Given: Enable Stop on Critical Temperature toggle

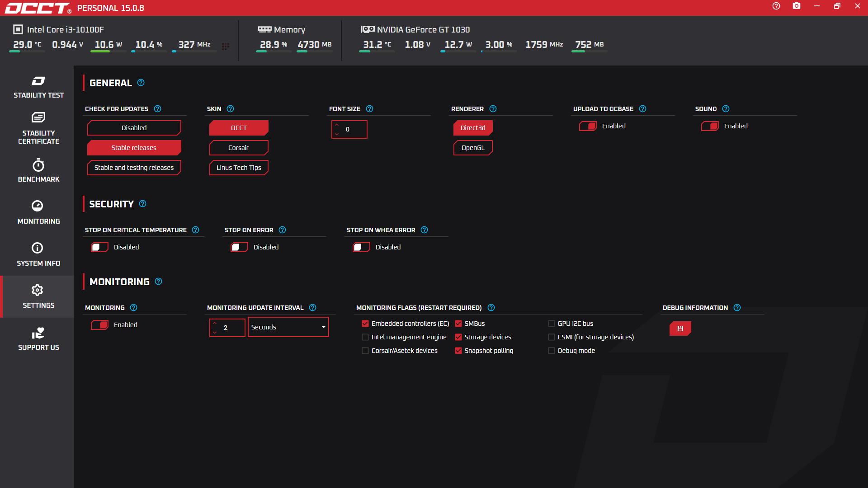Looking at the screenshot, I should [99, 247].
